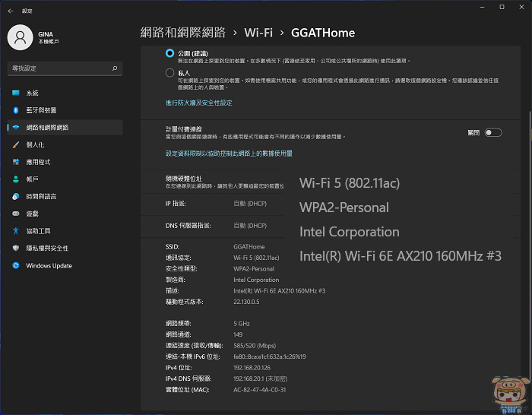This screenshot has width=532, height=415.
Task: Open 系統 monitor icon in sidebar
Action: pyautogui.click(x=16, y=93)
